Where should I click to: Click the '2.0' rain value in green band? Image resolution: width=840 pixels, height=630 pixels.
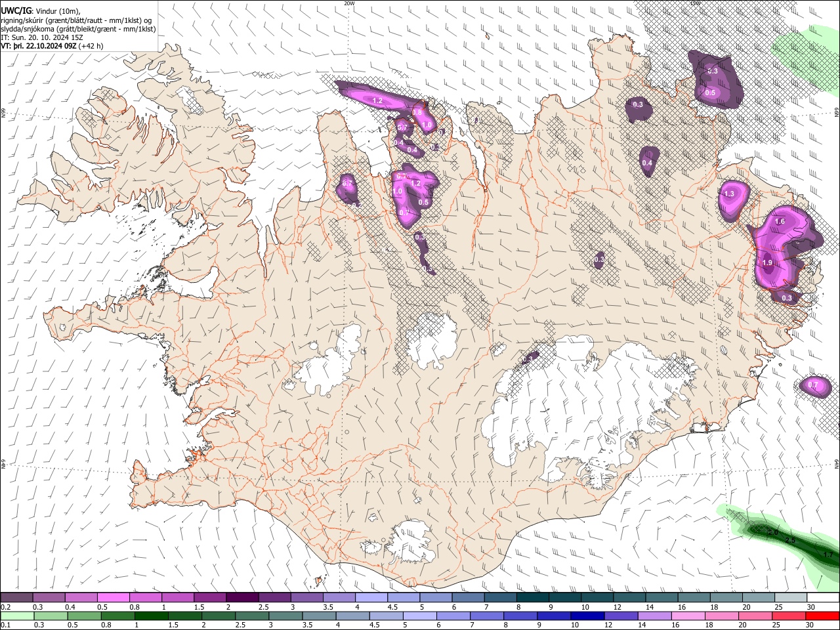pos(772,532)
